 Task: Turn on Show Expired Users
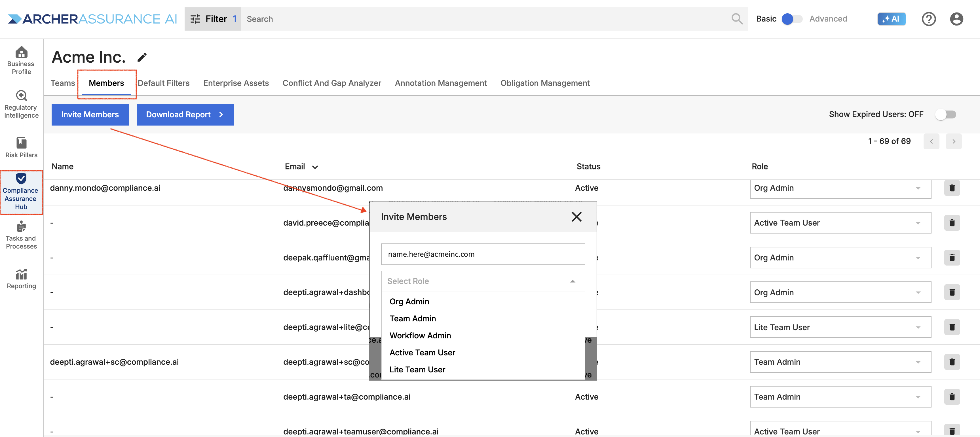pos(945,114)
